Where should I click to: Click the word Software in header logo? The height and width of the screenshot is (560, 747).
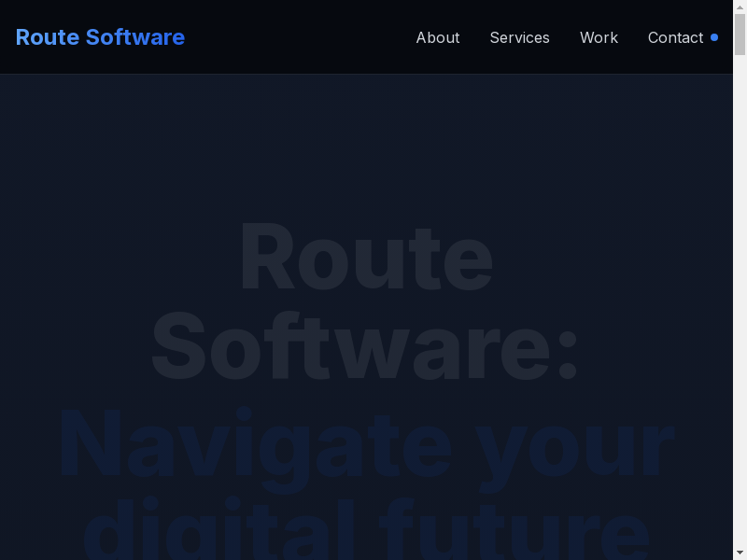click(x=135, y=37)
